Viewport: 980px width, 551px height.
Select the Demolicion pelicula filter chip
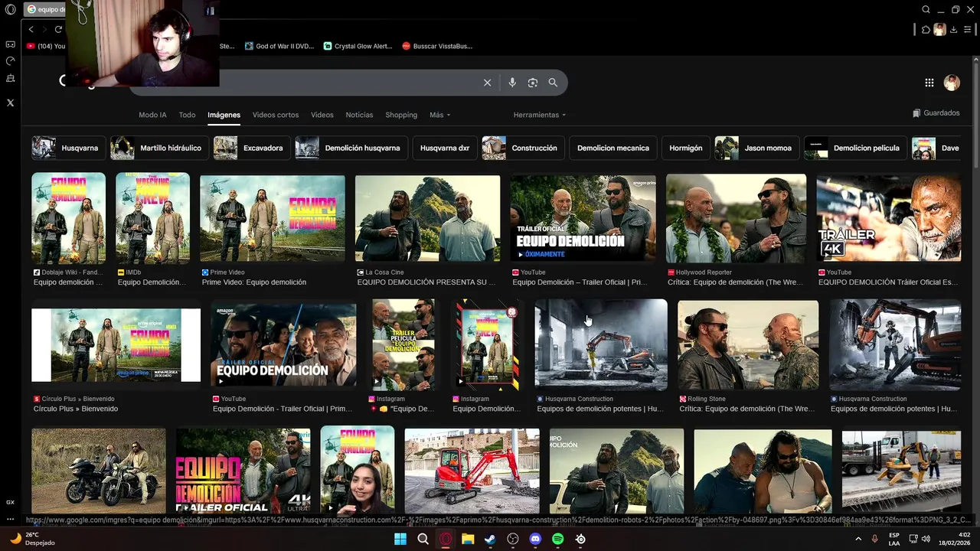(x=856, y=148)
